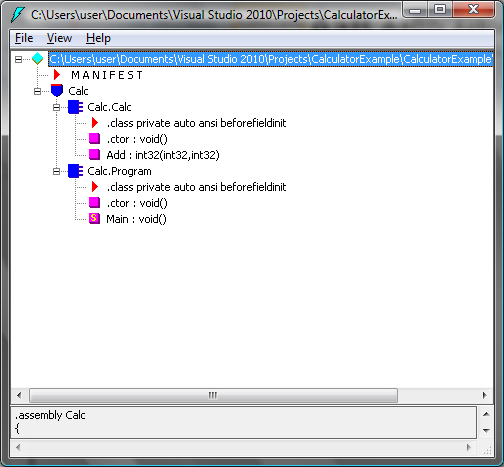Open the View menu
504x467 pixels.
click(59, 38)
